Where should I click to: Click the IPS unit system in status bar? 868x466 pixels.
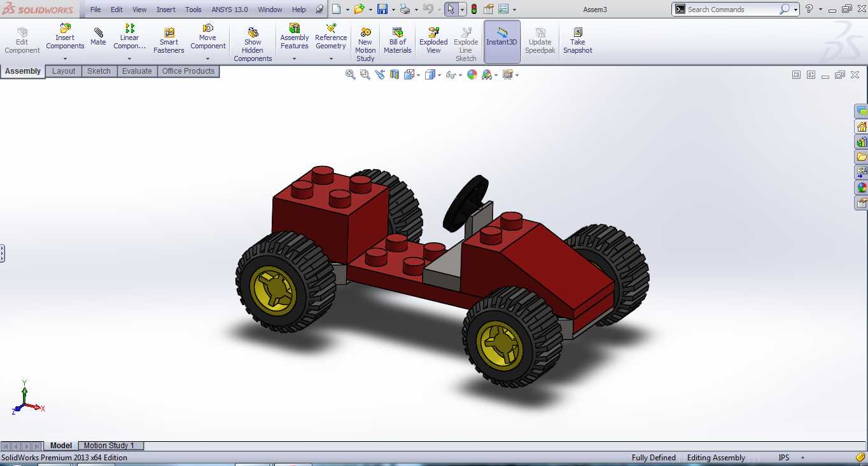[x=783, y=458]
